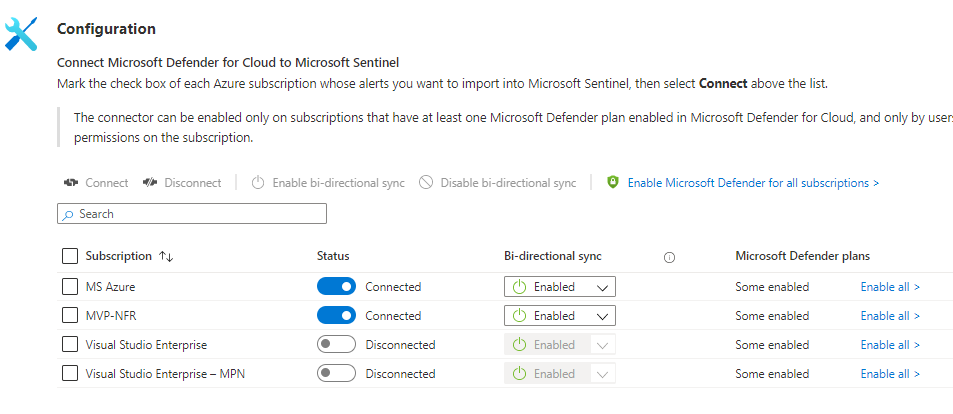Viewport: 953px width, 414px height.
Task: Click Enable bi-directional sync power icon
Action: [x=257, y=183]
